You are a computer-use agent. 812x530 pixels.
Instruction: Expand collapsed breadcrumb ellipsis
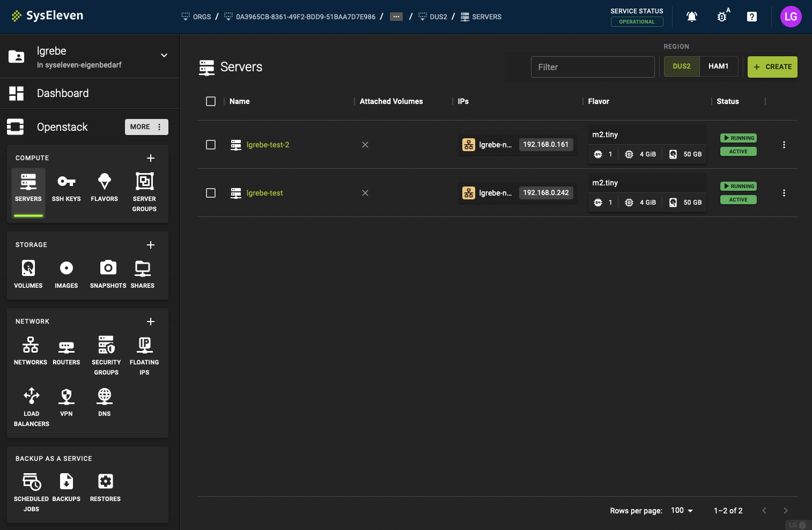(396, 17)
